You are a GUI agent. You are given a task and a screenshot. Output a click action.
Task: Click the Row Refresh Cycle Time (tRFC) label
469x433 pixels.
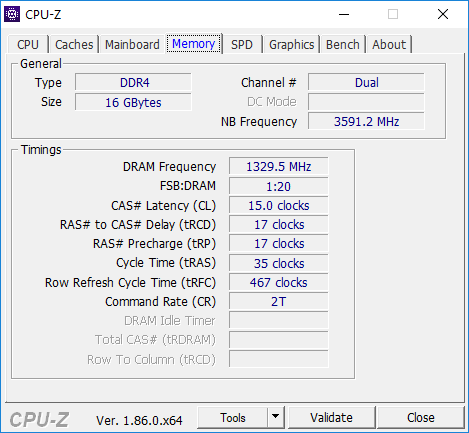[x=130, y=283]
